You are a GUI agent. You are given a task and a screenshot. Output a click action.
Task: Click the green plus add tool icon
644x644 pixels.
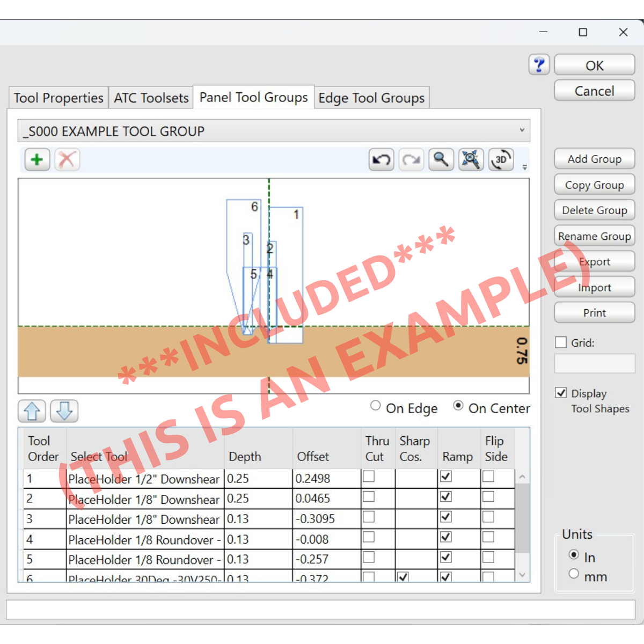pyautogui.click(x=37, y=160)
